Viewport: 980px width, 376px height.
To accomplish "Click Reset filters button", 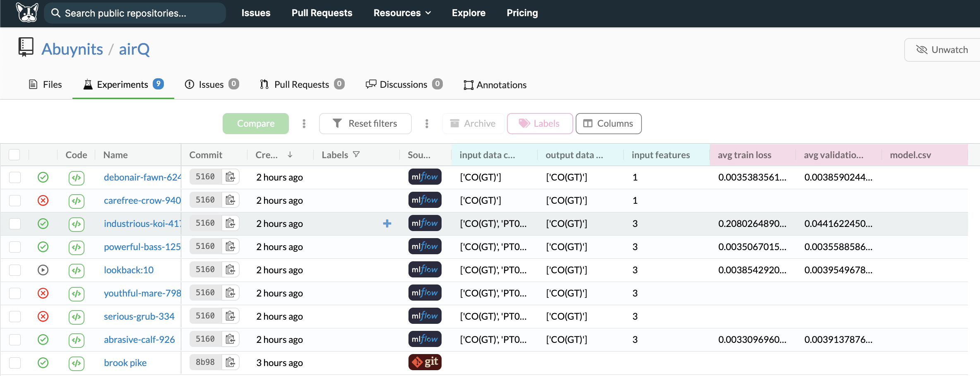I will pos(365,123).
